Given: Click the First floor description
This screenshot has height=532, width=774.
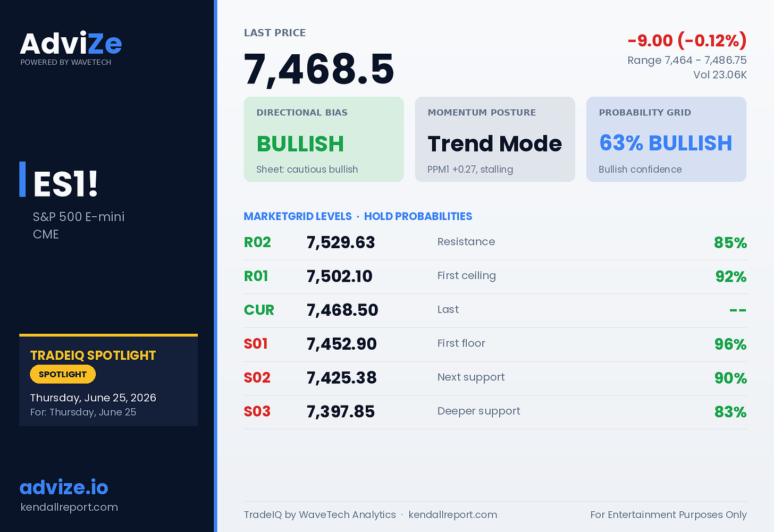Looking at the screenshot, I should 461,343.
